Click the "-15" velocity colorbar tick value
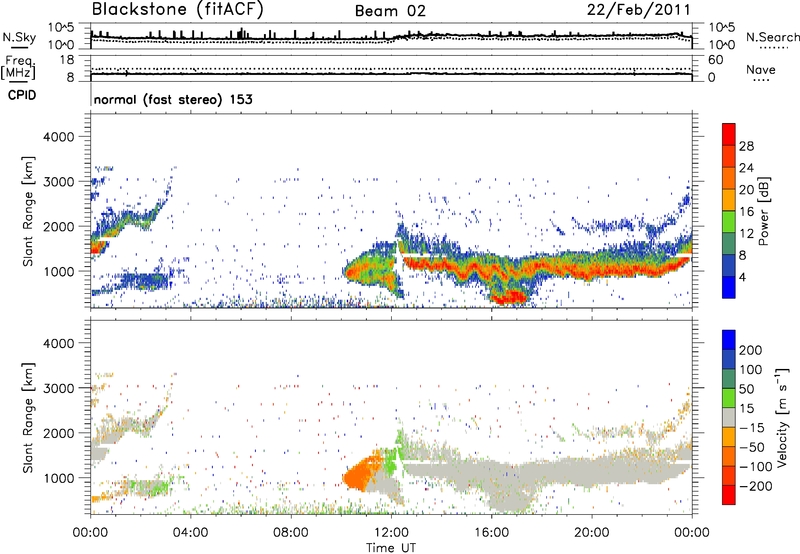Image resolution: width=800 pixels, height=554 pixels. coord(752,427)
